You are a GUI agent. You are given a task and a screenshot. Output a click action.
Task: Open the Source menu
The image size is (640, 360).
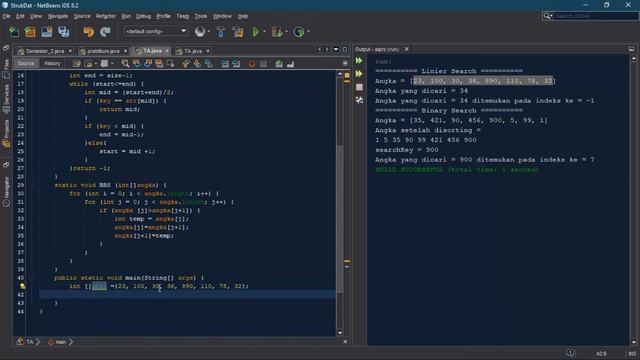pyautogui.click(x=82, y=16)
